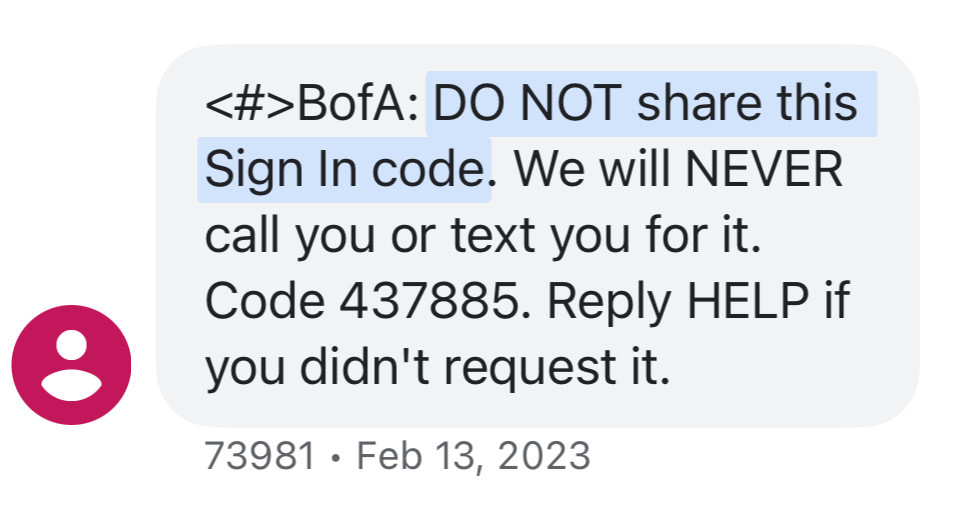Click the word NEVER in message
Screen dimensions: 954x508
(x=764, y=169)
